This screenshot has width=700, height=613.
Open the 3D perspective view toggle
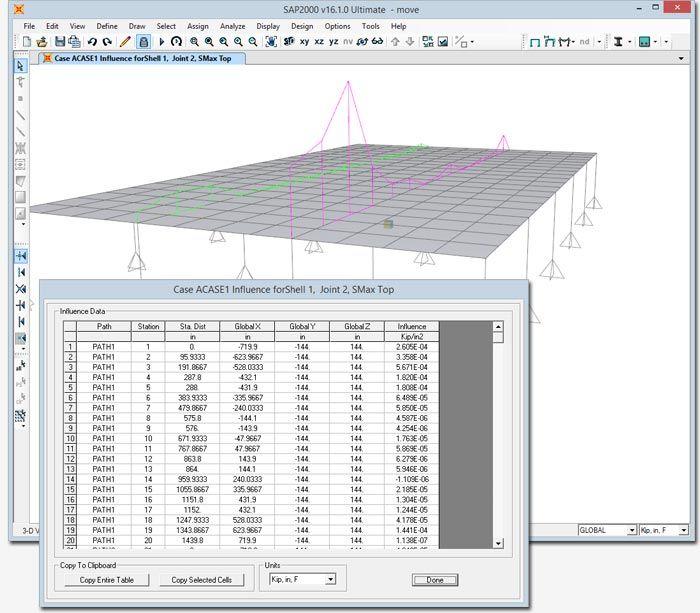coord(289,42)
